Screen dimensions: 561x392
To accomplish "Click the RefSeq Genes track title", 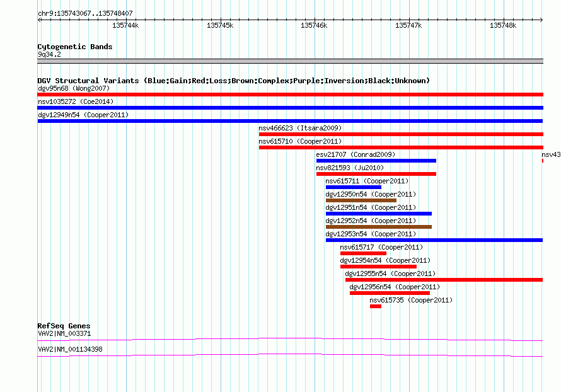I will (x=64, y=326).
